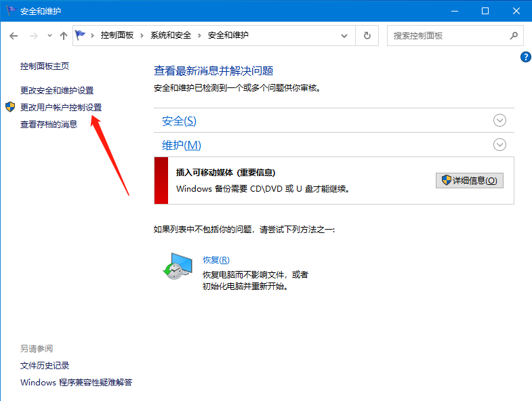Click the refresh button in address bar
The height and width of the screenshot is (401, 532).
click(x=367, y=35)
